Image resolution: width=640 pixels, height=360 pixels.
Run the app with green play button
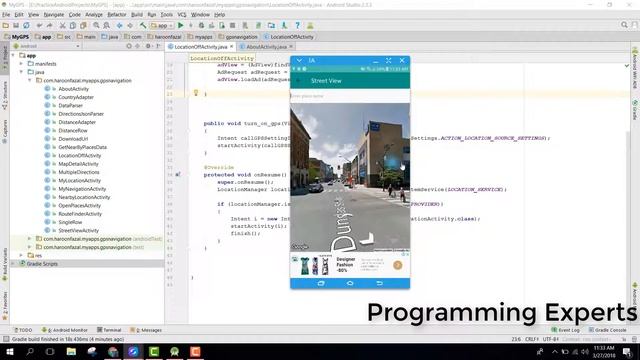180,25
